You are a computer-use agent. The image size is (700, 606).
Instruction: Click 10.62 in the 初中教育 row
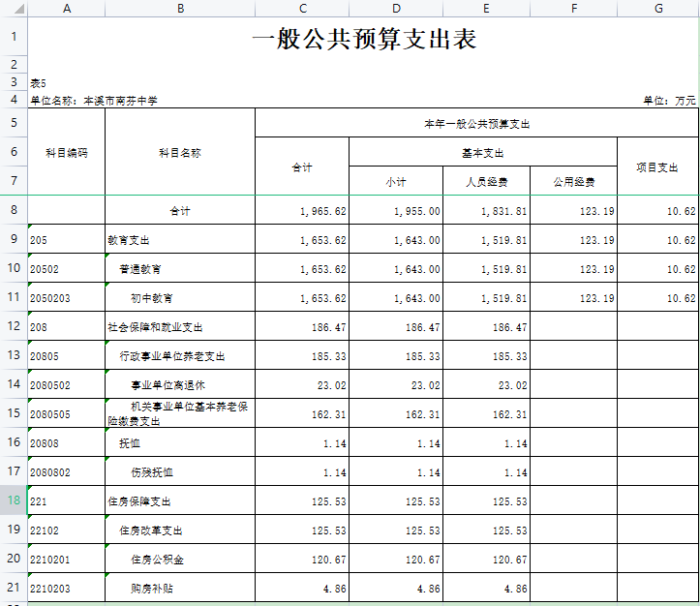[x=657, y=297]
